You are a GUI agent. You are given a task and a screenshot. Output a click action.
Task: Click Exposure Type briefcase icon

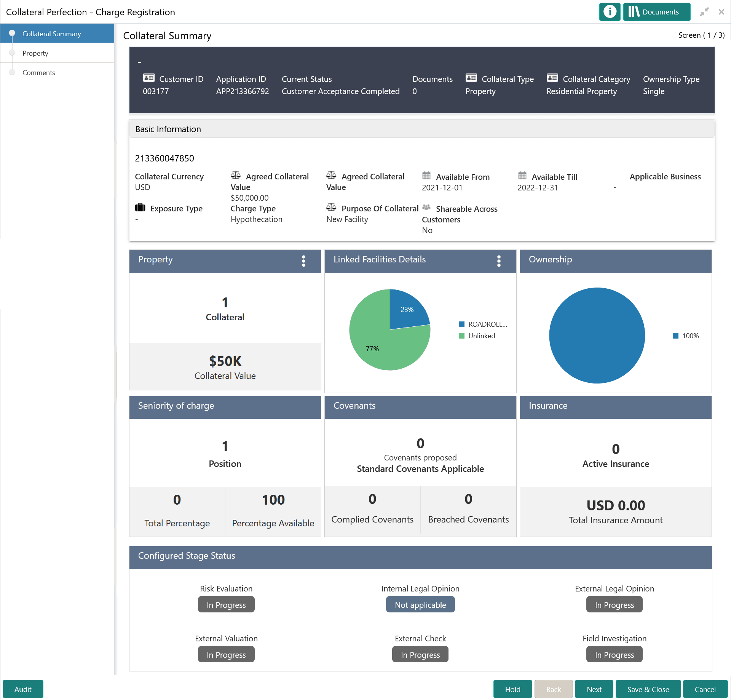140,208
